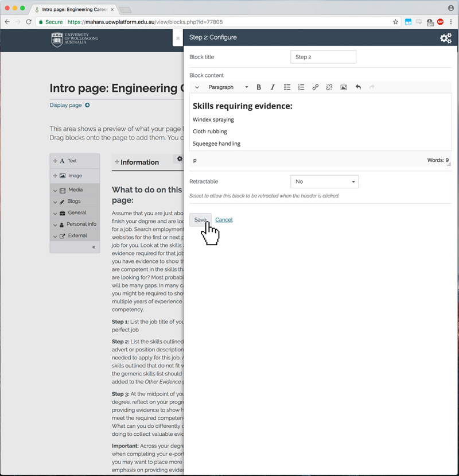Reload the browser page
459x476 pixels.
tap(29, 22)
